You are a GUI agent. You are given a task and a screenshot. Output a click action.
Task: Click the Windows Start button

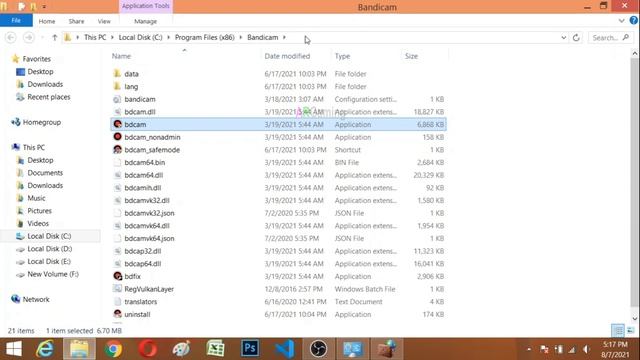point(14,349)
